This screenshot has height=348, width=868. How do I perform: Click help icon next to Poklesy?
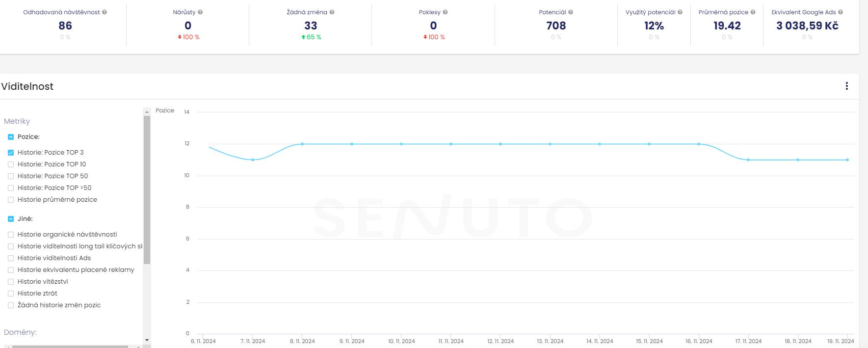445,12
